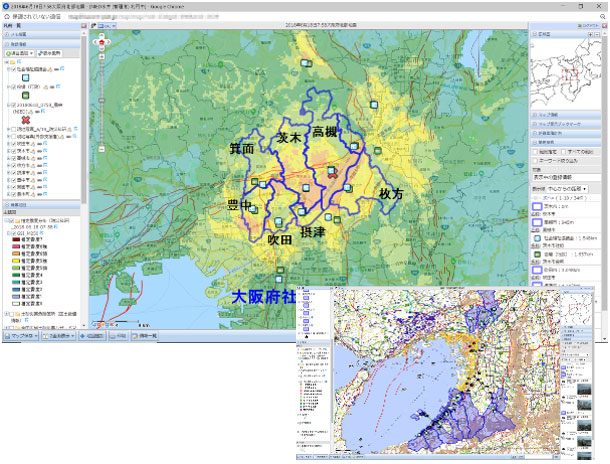Click the yellow intensity 5-upper legend swatch

[x=16, y=261]
